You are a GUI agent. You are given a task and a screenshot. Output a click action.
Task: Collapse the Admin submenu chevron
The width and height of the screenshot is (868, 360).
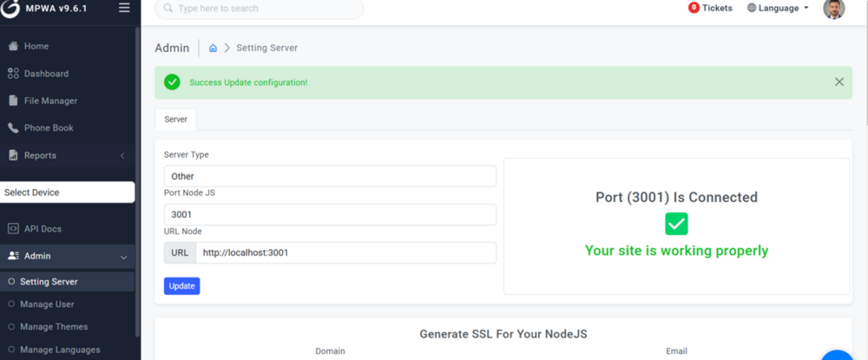click(123, 257)
